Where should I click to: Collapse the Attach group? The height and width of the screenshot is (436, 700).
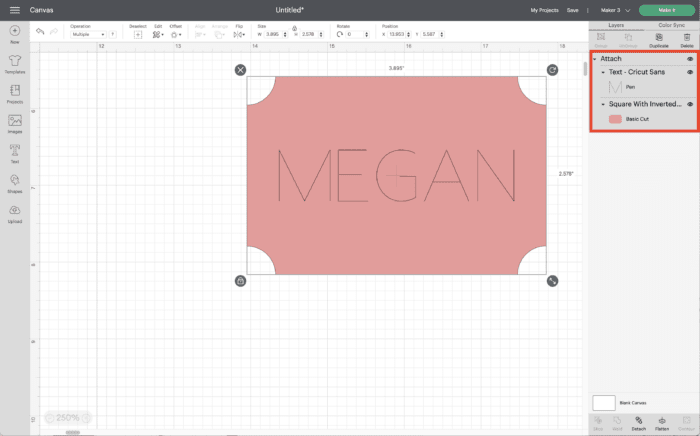595,59
